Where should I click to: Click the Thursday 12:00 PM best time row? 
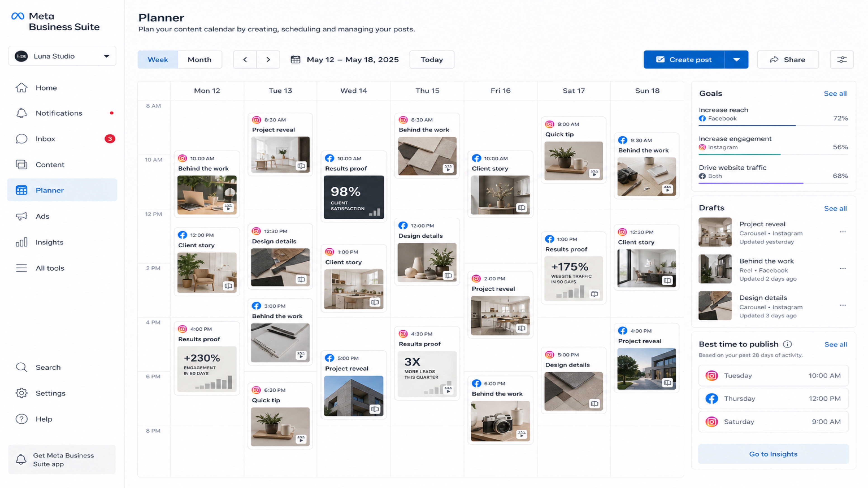point(773,398)
